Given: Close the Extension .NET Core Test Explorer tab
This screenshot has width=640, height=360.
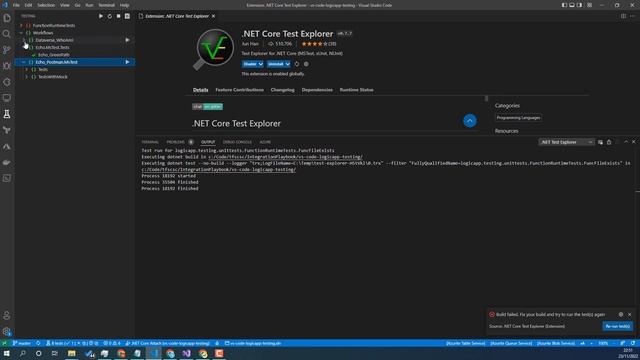Looking at the screenshot, I should [213, 16].
